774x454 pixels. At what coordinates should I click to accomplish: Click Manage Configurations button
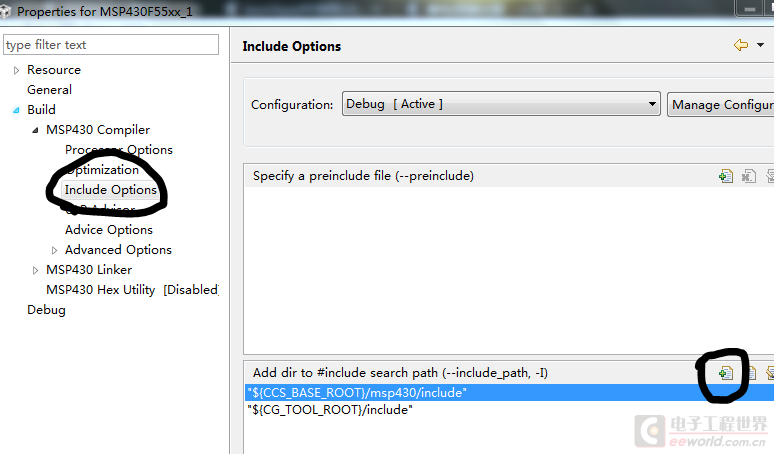tap(721, 105)
